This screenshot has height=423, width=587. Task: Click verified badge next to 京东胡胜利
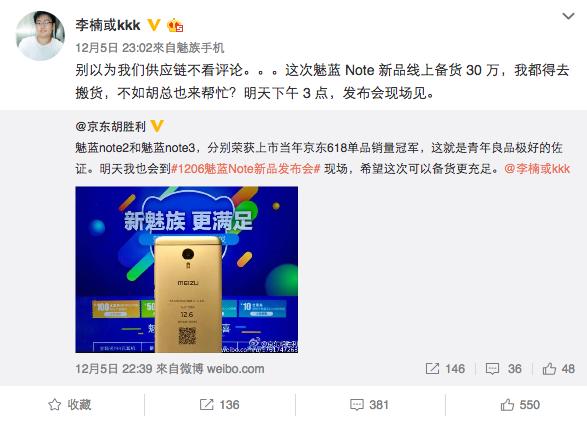pos(157,126)
